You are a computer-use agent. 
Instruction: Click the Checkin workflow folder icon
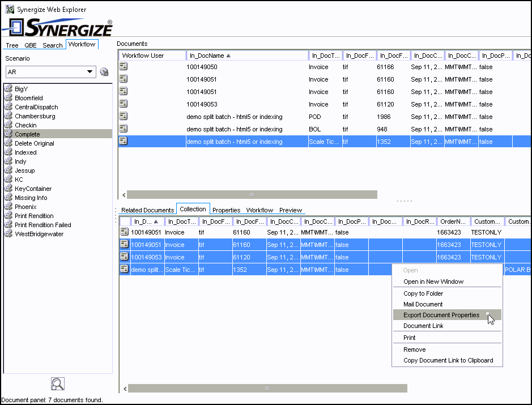click(x=8, y=125)
